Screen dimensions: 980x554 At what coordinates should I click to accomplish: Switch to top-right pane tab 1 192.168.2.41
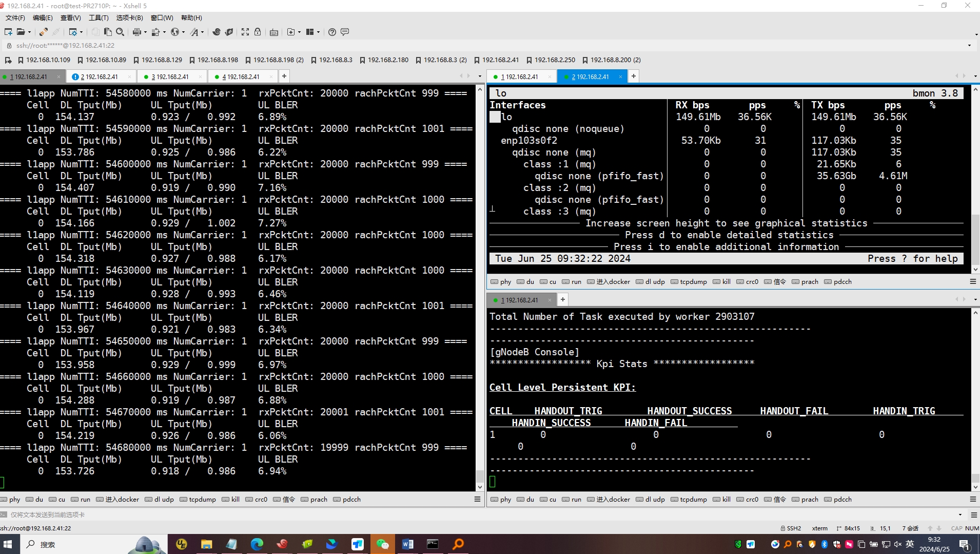pos(520,77)
